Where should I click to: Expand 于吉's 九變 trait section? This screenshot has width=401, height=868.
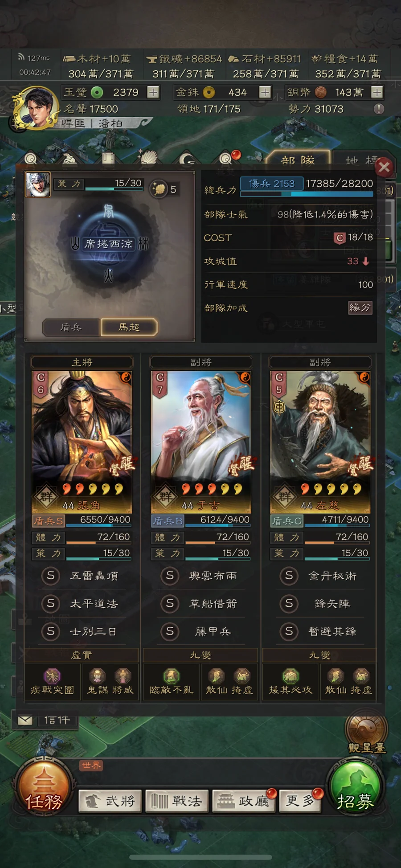click(200, 655)
